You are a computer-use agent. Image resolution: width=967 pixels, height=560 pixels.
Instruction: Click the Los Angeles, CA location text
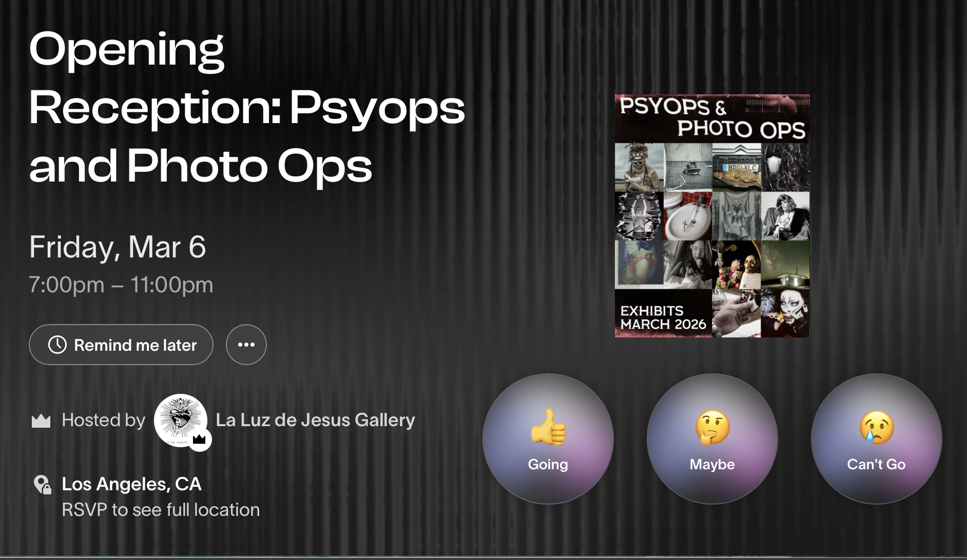[x=131, y=484]
